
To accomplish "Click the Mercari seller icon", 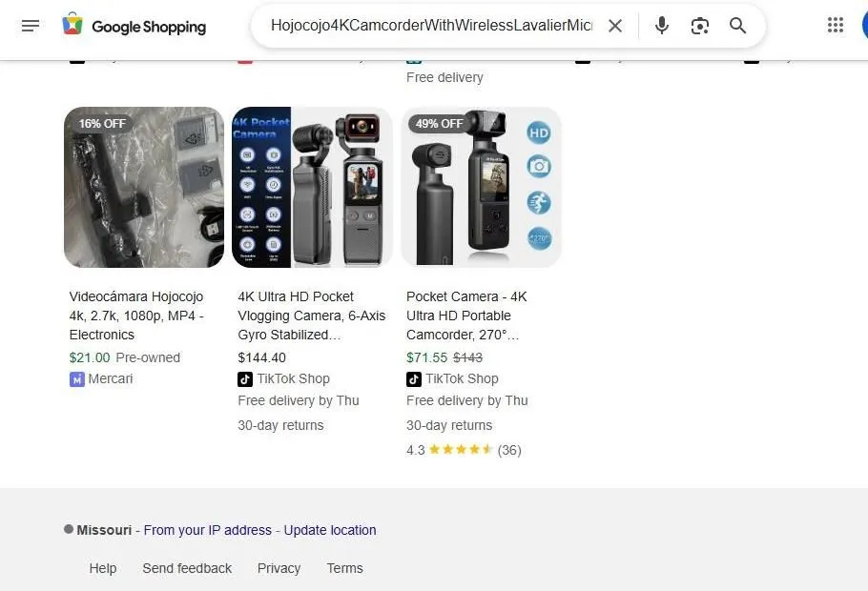I will 76,378.
